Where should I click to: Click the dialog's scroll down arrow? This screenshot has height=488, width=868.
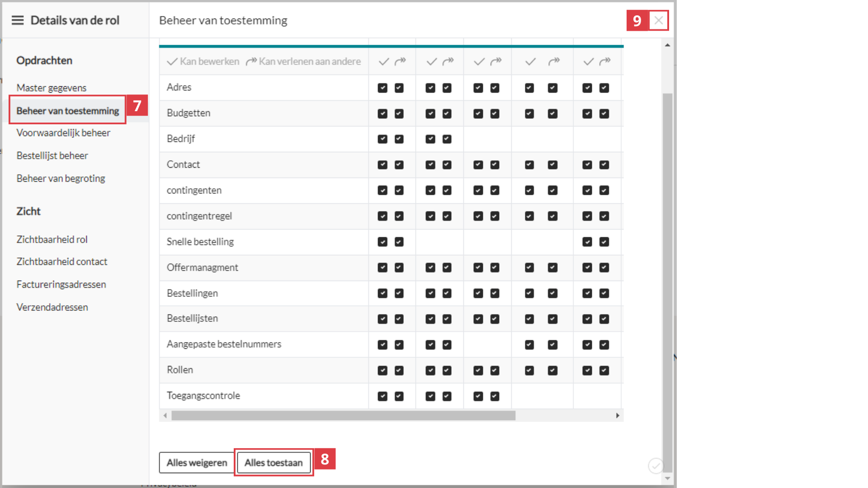click(667, 478)
